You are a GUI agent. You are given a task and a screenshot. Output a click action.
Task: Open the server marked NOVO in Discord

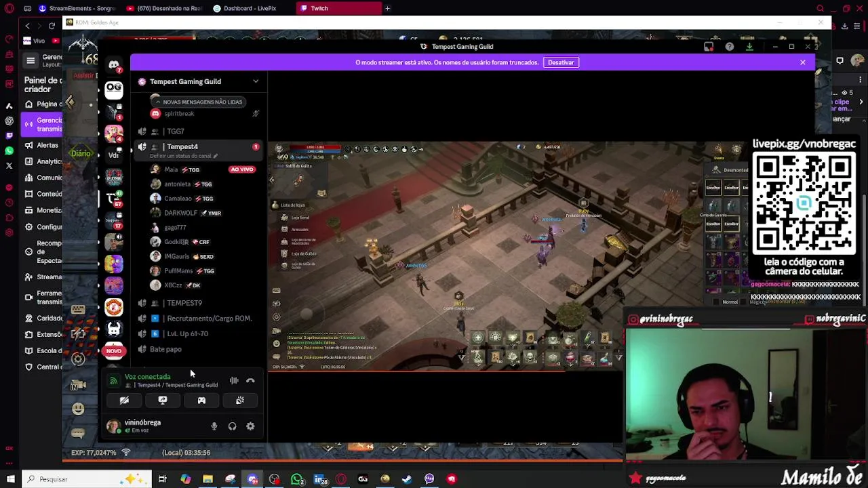tap(114, 351)
